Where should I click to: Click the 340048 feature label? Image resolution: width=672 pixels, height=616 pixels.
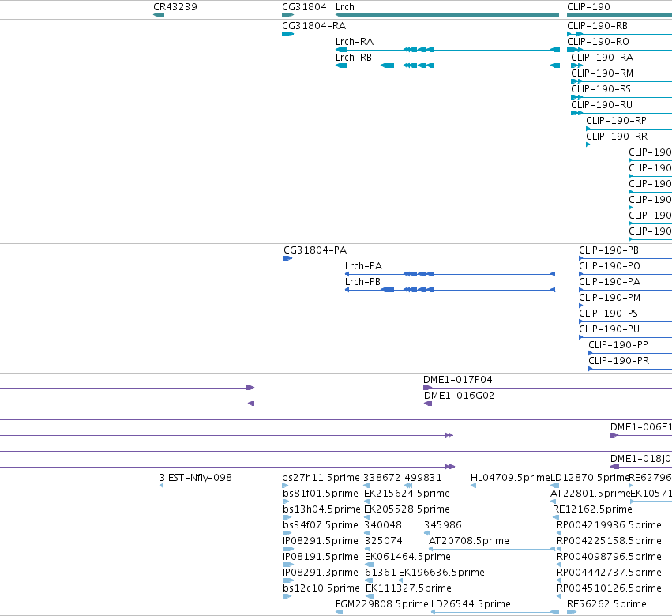tap(383, 525)
